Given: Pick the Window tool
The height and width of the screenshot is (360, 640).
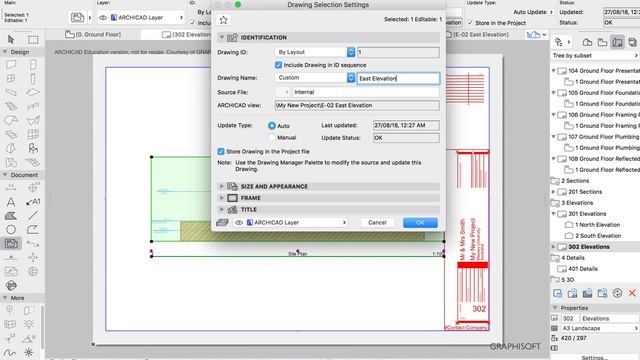Looking at the screenshot, I should point(11,78).
